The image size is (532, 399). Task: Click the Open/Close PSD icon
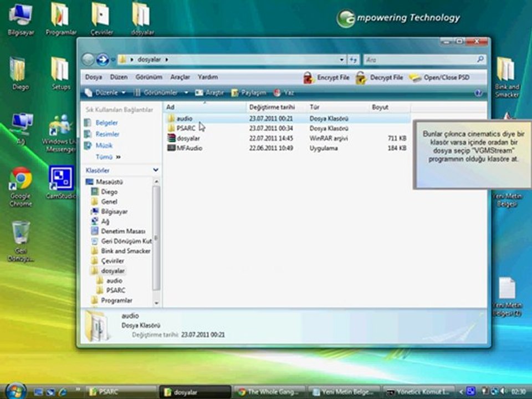pos(415,78)
